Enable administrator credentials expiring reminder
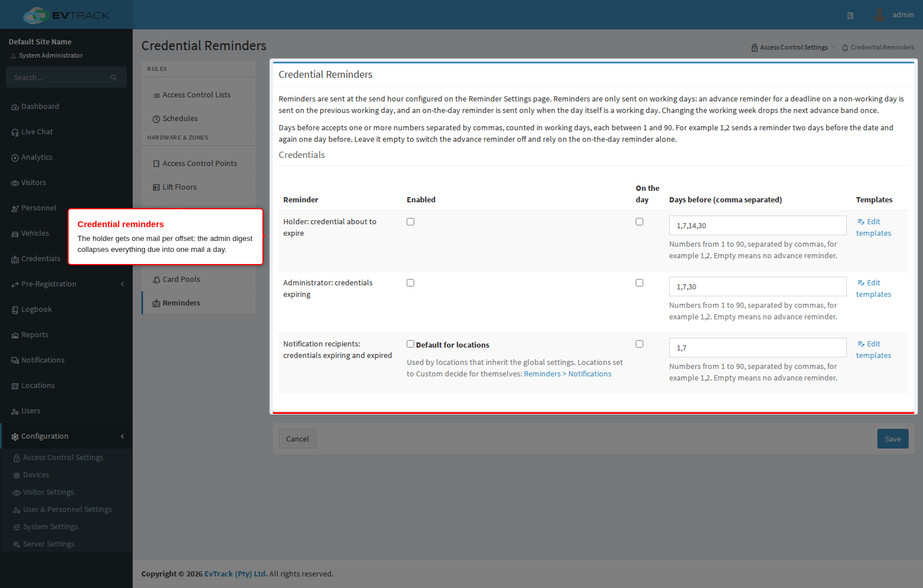The image size is (923, 588). 411,283
